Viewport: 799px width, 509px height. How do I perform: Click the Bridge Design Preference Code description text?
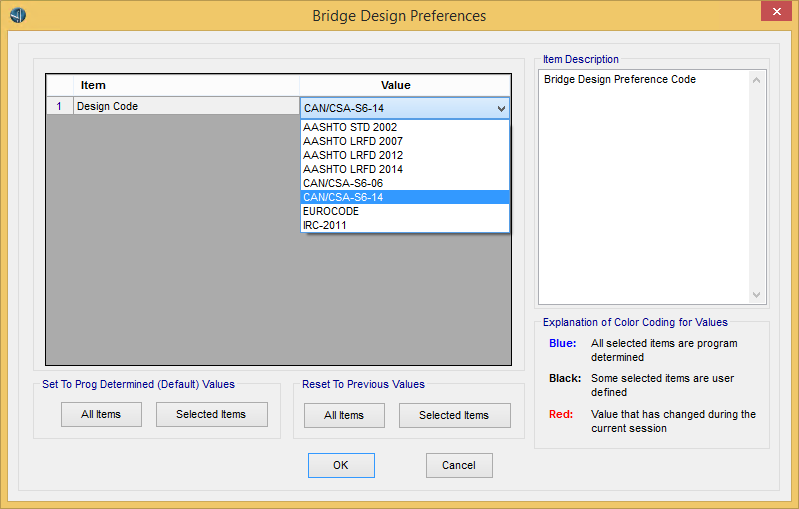[620, 79]
